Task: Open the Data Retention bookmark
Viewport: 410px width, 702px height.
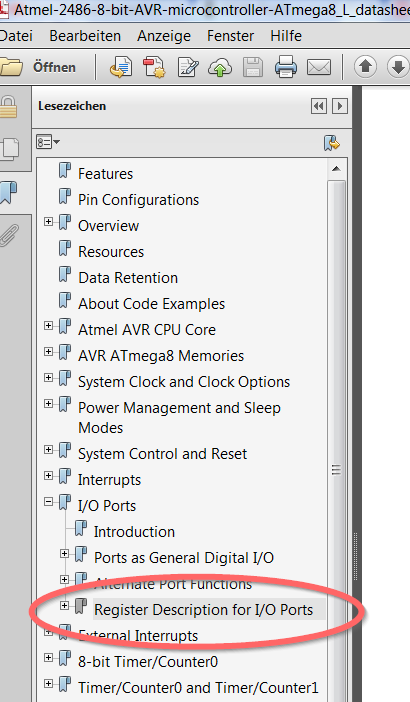Action: coord(128,278)
